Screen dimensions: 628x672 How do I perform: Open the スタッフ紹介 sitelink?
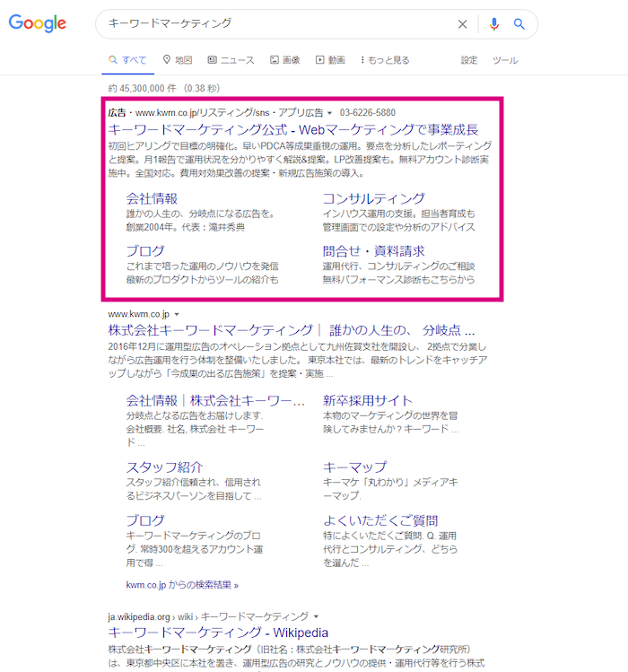coord(164,467)
